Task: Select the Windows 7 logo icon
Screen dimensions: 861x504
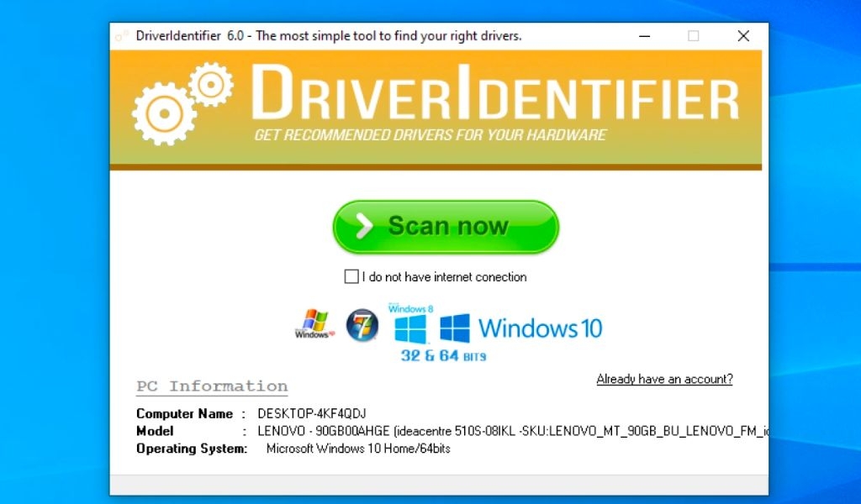Action: (x=362, y=325)
